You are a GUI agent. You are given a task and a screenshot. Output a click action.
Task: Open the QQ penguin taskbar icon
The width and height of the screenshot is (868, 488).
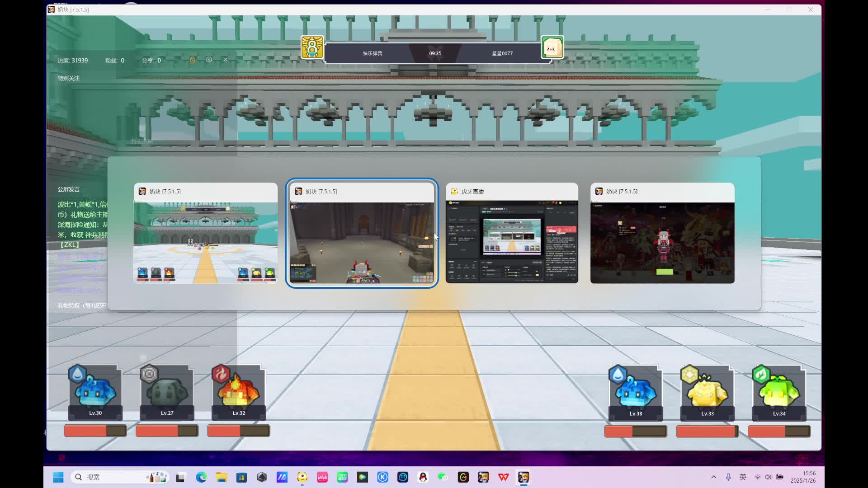[423, 477]
